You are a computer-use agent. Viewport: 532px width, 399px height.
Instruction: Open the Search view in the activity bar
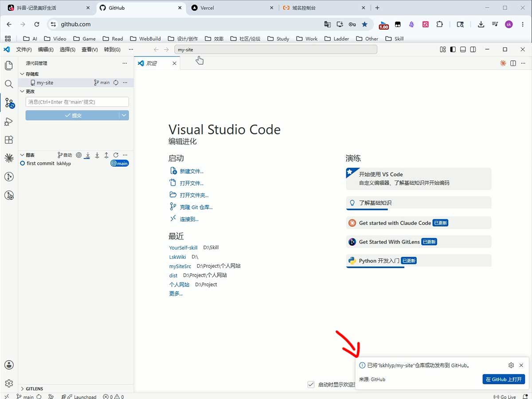9,84
